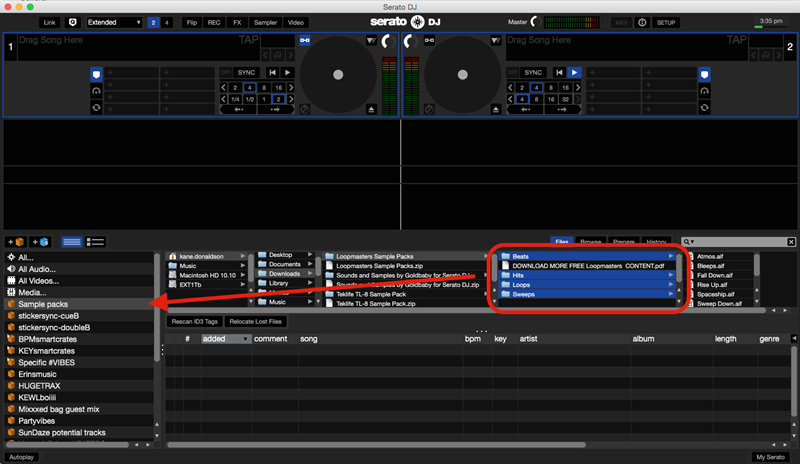Toggle deck 1 keylock chain icon

tap(305, 40)
